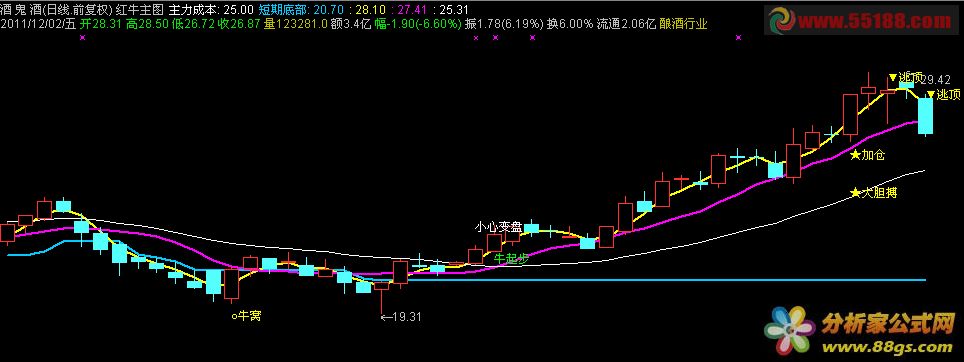This screenshot has width=964, height=362.
Task: Click the first magenta x marker at top
Action: [83, 37]
